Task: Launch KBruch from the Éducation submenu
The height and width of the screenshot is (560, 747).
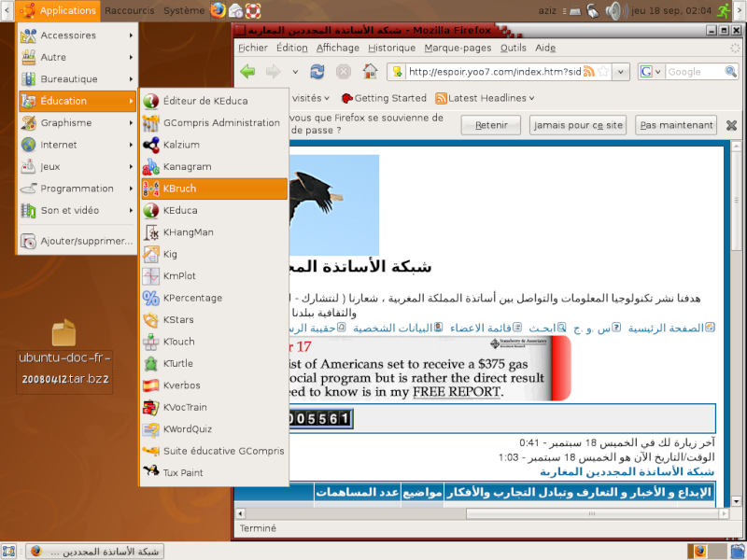Action: pos(214,189)
